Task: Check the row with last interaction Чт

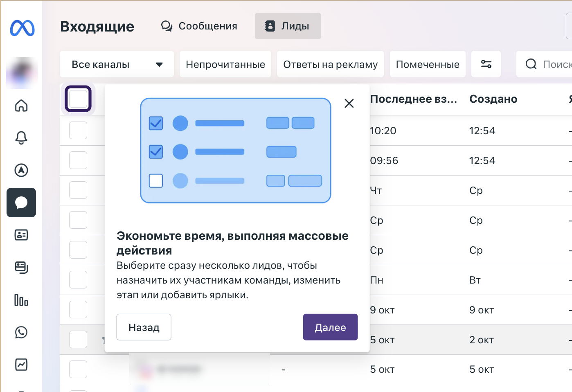Action: tap(78, 190)
